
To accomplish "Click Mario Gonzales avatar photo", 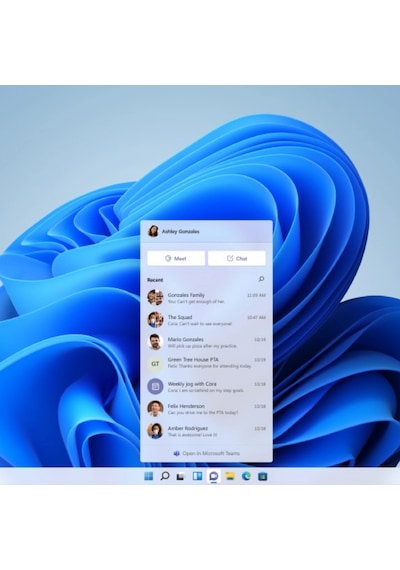I will click(155, 342).
